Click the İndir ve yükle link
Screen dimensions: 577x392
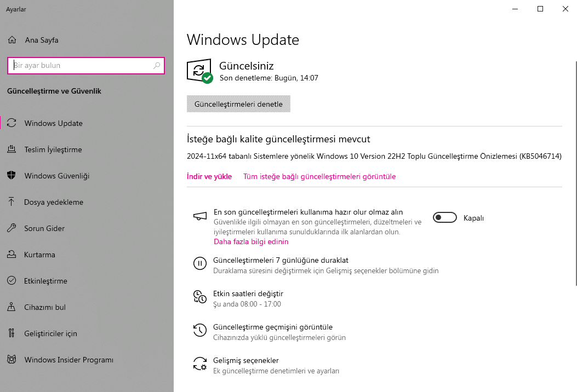(209, 176)
